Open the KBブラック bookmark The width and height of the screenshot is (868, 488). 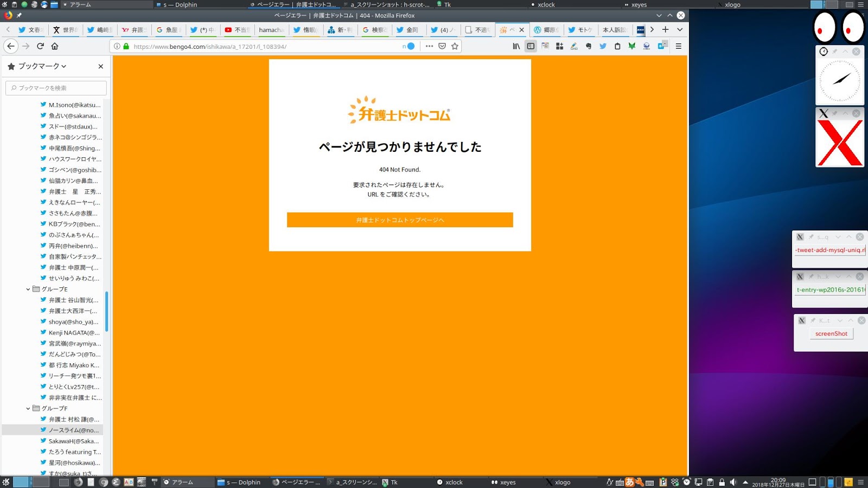tap(70, 224)
